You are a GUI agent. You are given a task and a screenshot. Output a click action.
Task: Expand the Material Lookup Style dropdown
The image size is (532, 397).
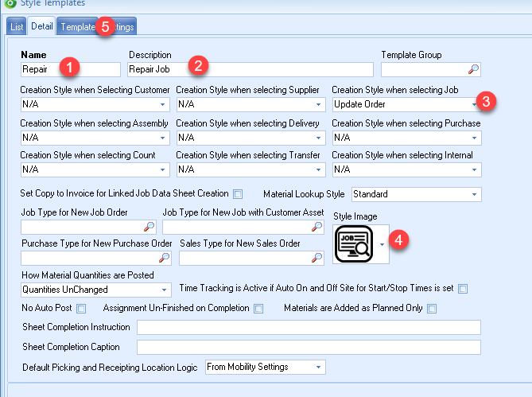(417, 194)
